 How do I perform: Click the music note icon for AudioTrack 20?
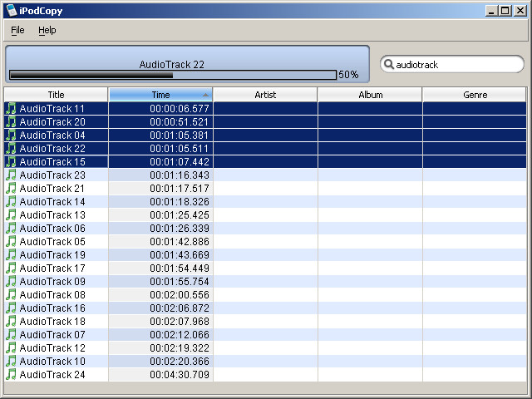coord(11,121)
